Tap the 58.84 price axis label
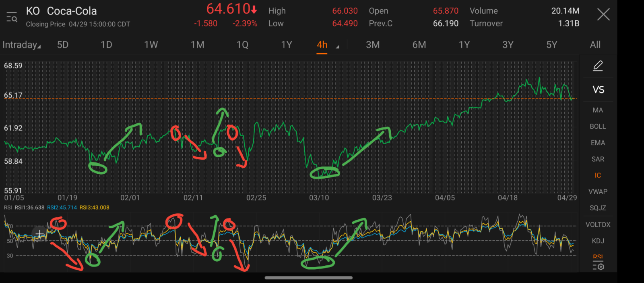This screenshot has height=283, width=644. pos(13,161)
